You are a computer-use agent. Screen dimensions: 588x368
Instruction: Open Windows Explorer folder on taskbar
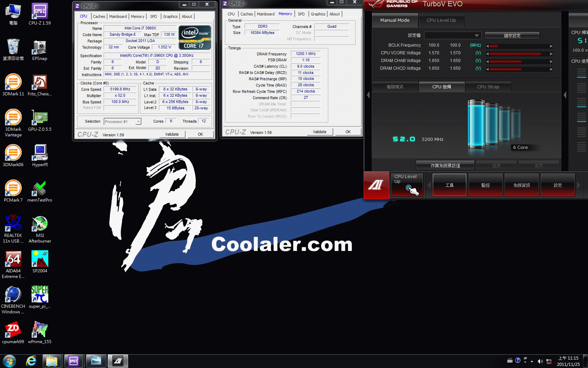coord(52,361)
